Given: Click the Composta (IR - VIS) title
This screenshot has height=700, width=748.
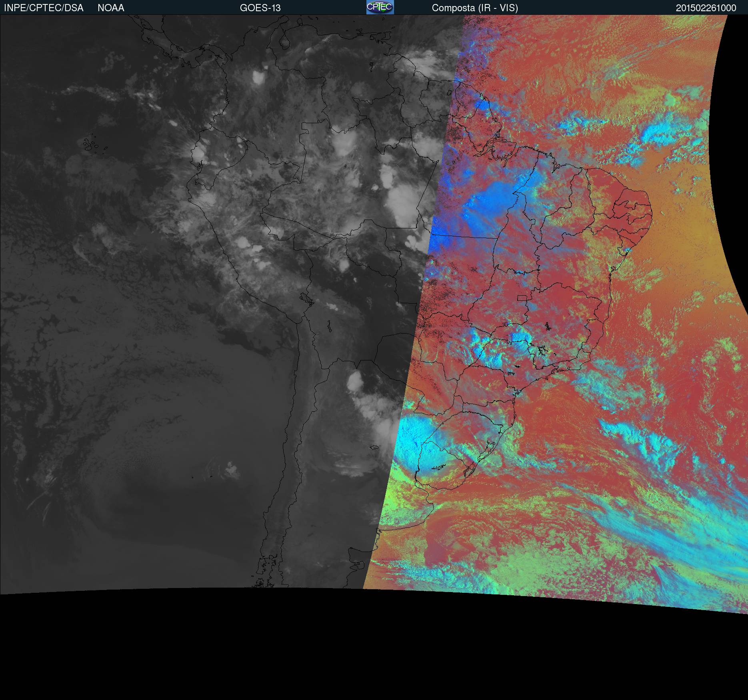Looking at the screenshot, I should pos(475,8).
